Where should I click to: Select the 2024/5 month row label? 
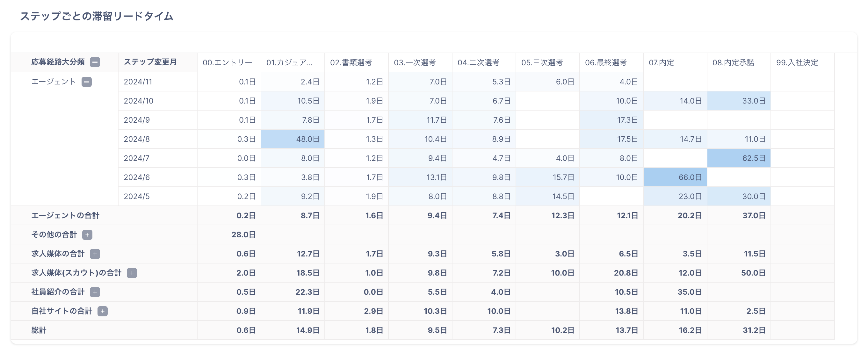coord(136,196)
